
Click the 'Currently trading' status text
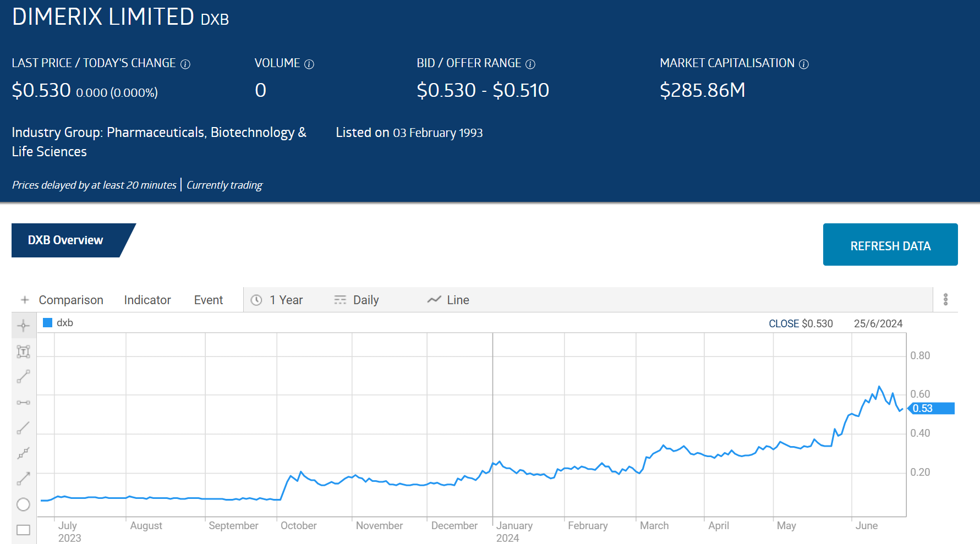tap(225, 185)
